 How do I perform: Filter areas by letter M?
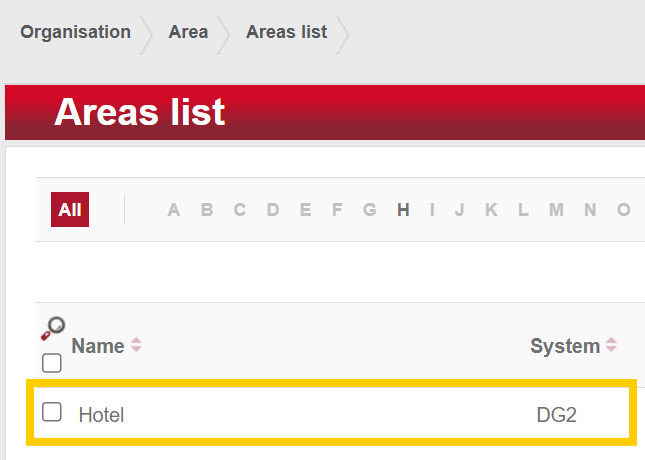[x=556, y=210]
